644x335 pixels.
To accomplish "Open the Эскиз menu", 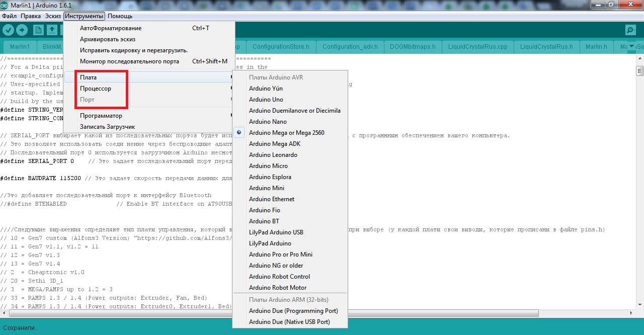I will point(53,16).
